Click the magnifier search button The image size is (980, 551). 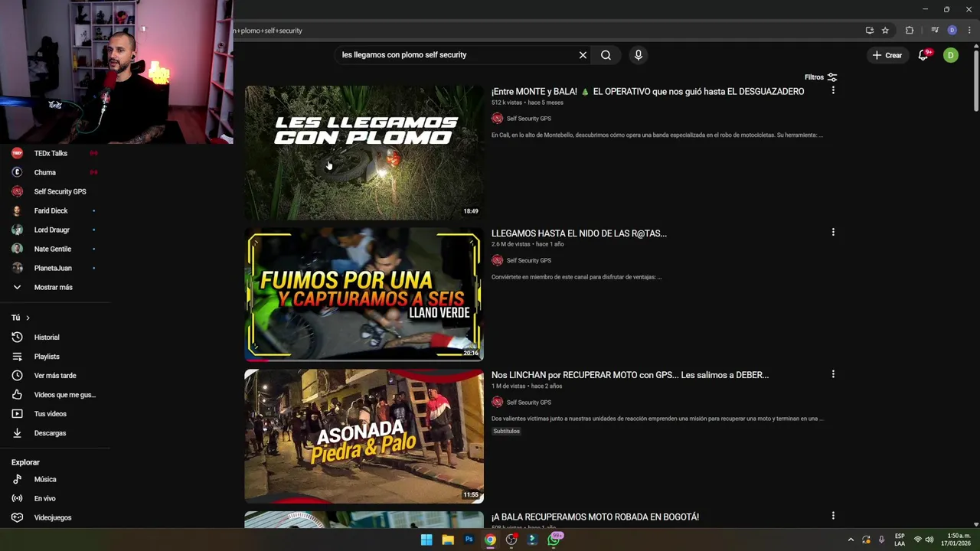tap(606, 55)
